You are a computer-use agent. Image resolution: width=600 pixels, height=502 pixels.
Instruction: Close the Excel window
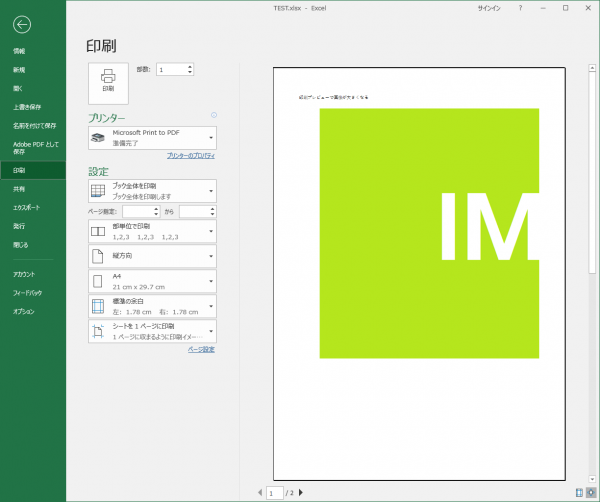coord(588,8)
